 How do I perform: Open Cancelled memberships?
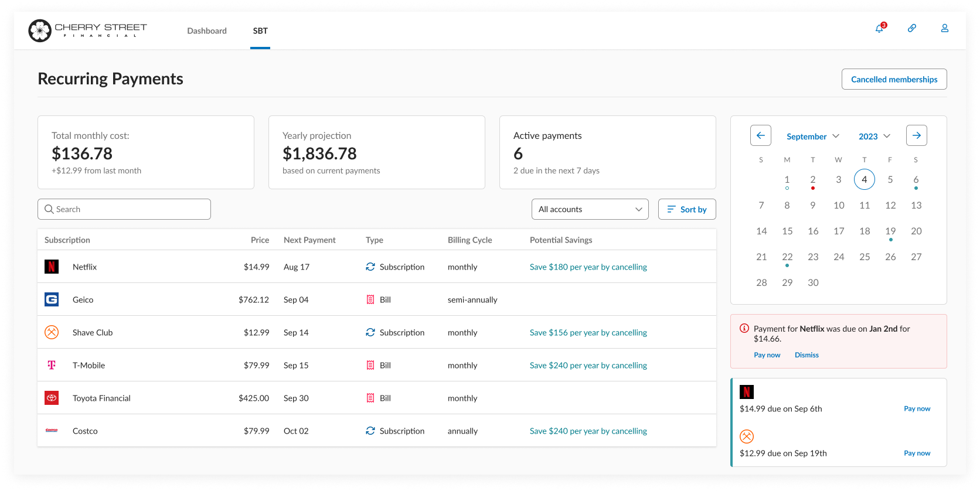[x=894, y=79]
